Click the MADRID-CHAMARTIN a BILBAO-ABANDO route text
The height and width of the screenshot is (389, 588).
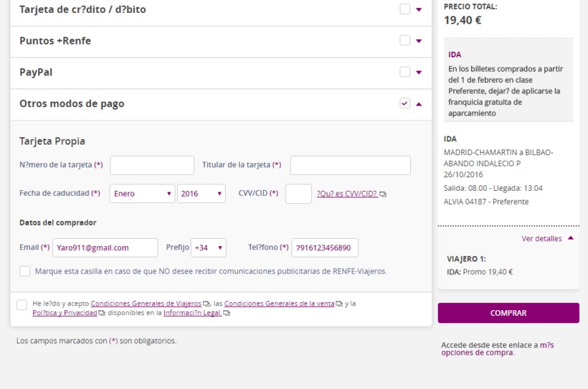[498, 158]
